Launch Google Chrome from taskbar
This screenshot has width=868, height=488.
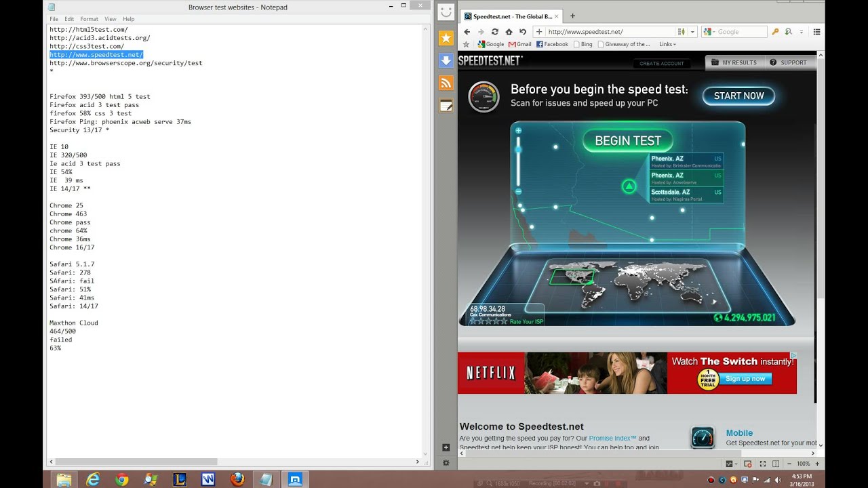(x=122, y=479)
